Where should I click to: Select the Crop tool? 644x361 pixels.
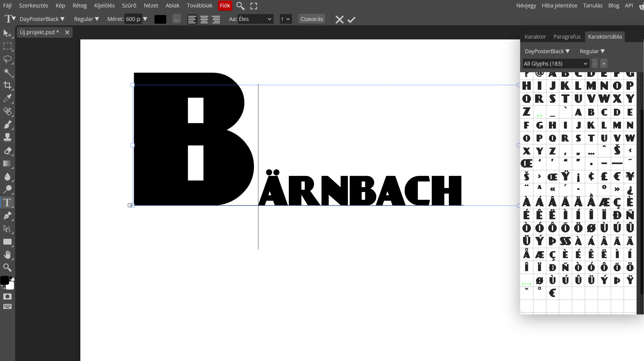coord(7,85)
